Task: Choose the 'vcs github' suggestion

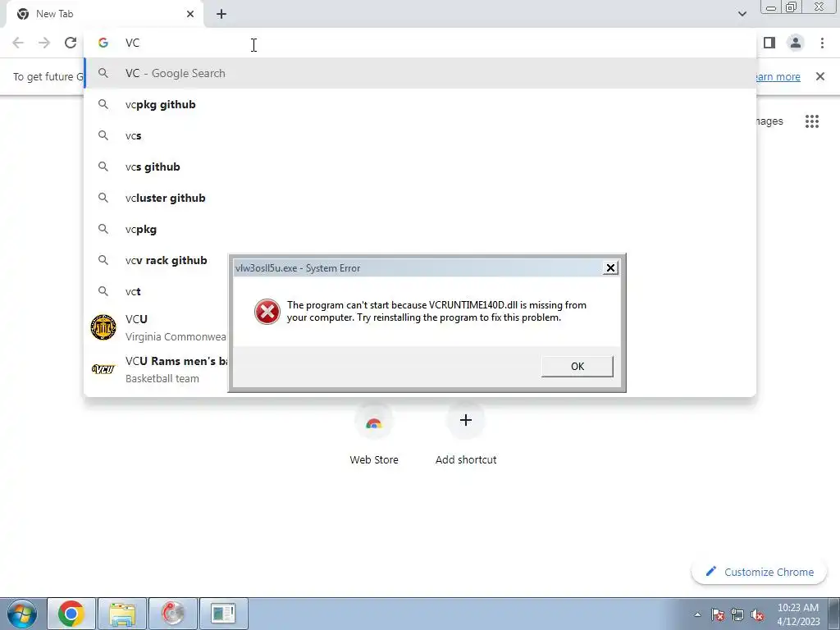Action: tap(420, 167)
